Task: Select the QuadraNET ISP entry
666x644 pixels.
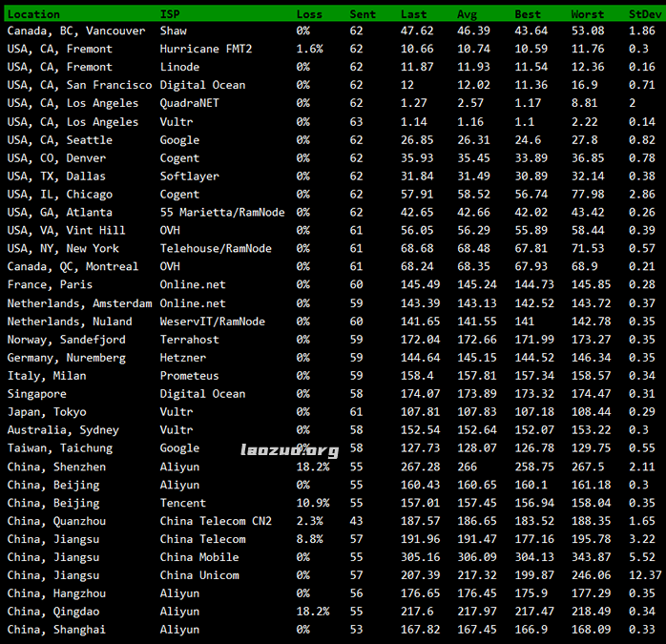Action: click(x=190, y=103)
